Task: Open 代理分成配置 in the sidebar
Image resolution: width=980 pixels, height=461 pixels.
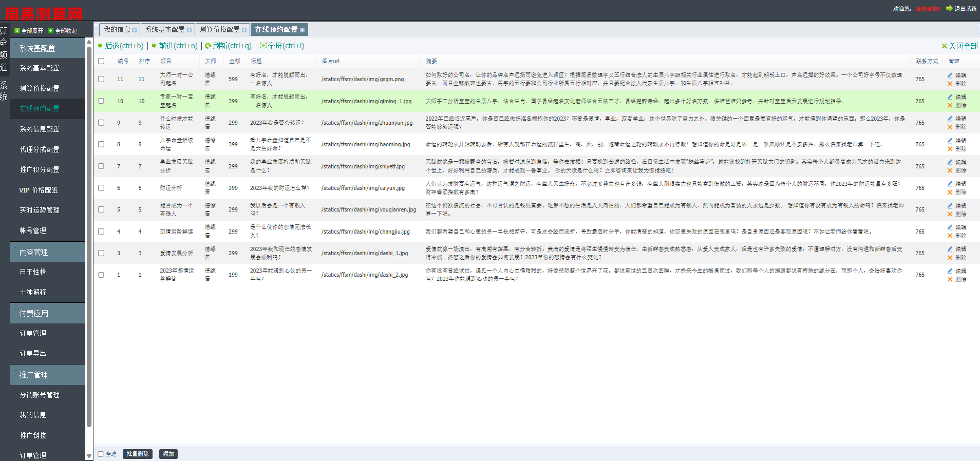Action: [40, 149]
